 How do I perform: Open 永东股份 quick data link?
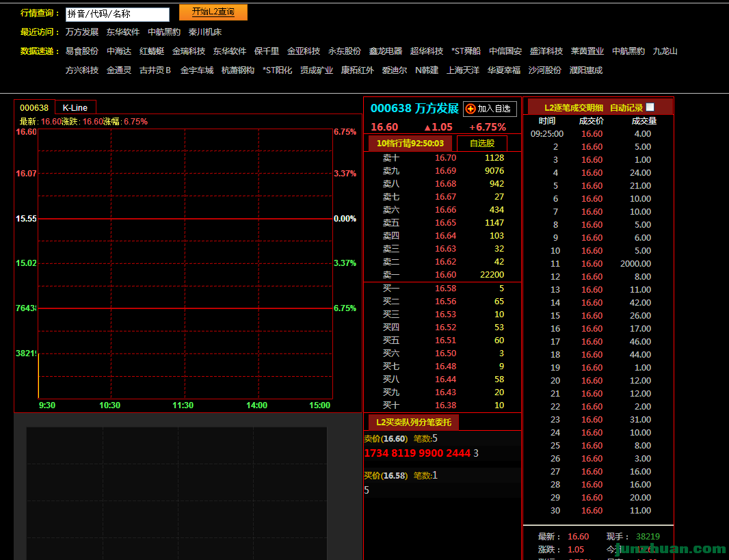coord(345,51)
